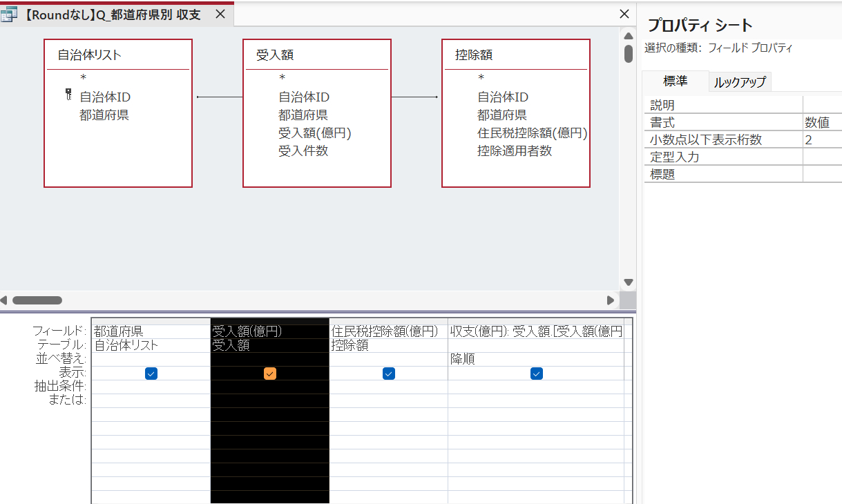Select the 受入額 table title
This screenshot has height=504, width=842.
pyautogui.click(x=275, y=55)
